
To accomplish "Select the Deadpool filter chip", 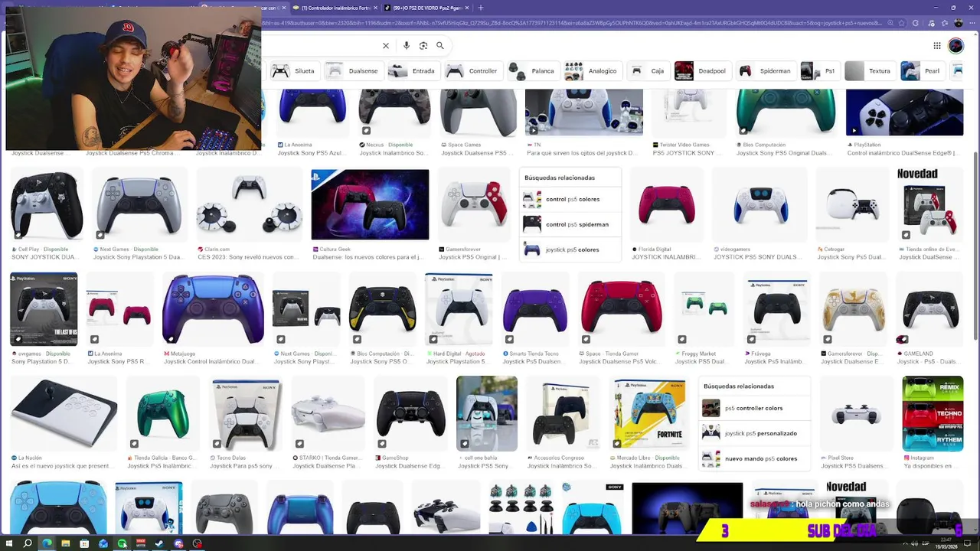I will (x=701, y=71).
